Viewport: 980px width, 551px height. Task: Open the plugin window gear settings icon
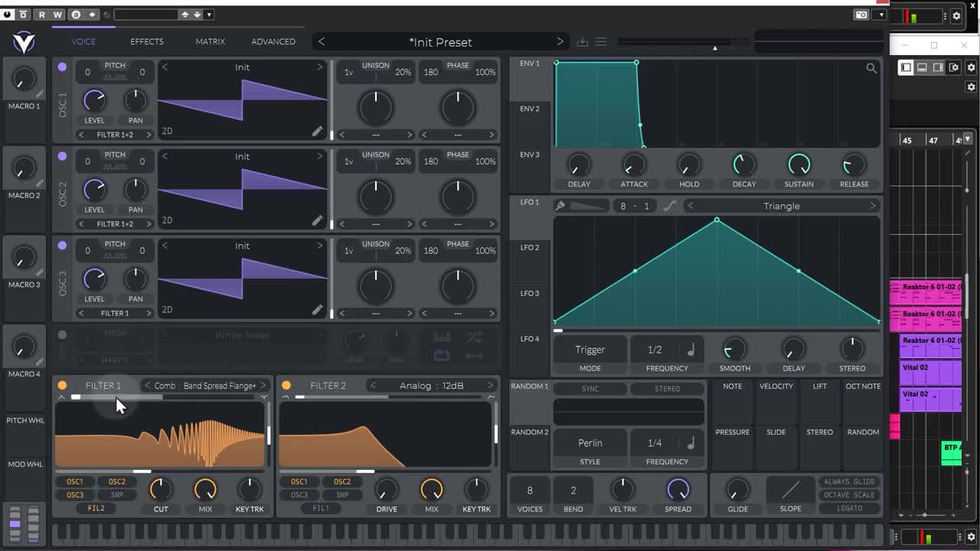coord(956,15)
